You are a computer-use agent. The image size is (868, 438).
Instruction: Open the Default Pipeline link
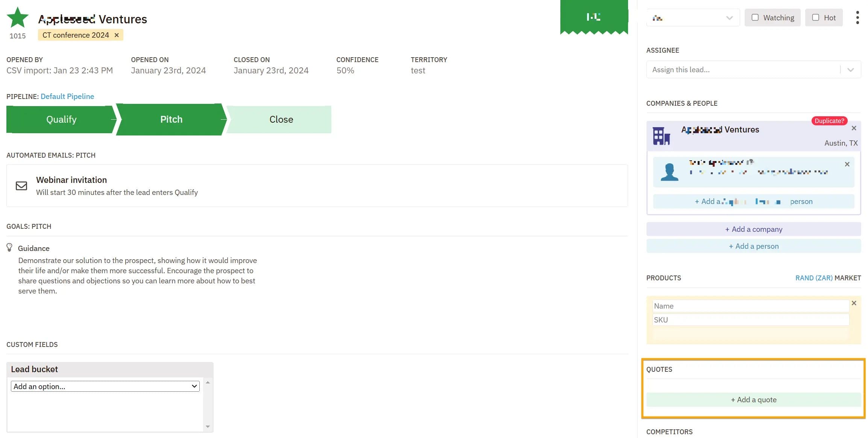tap(67, 96)
